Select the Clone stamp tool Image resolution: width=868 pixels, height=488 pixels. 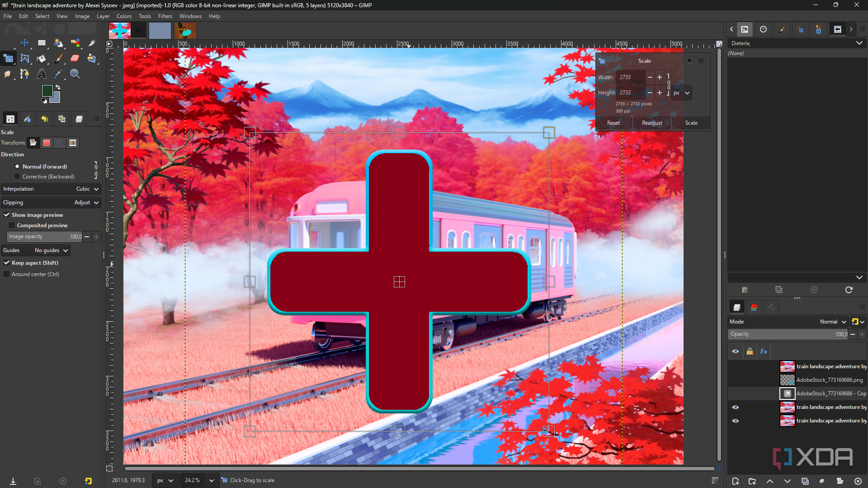tap(92, 58)
